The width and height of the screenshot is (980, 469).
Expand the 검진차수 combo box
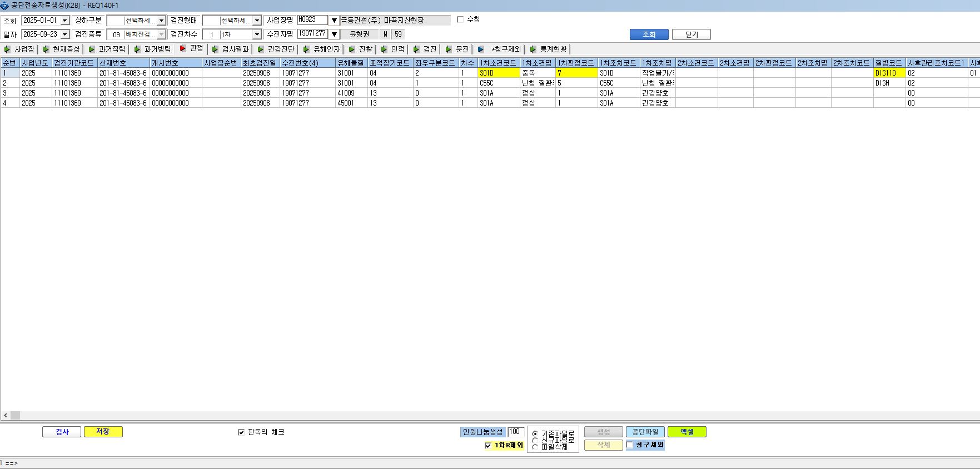pyautogui.click(x=257, y=34)
